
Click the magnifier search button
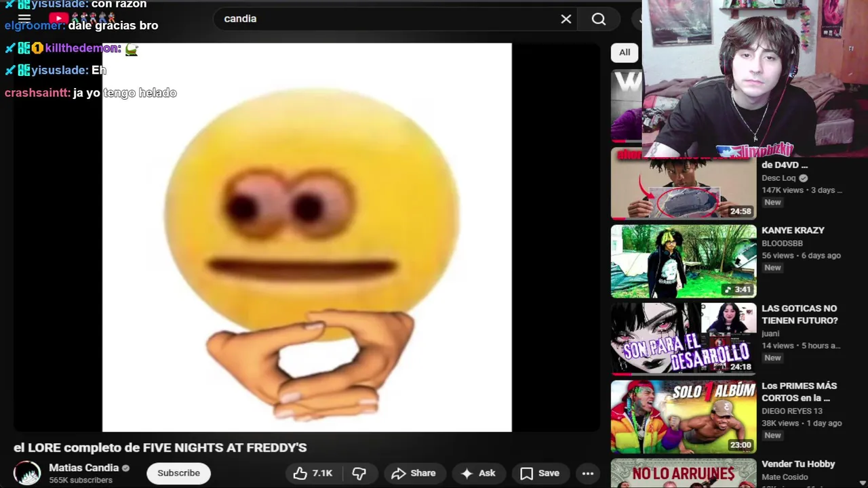599,19
